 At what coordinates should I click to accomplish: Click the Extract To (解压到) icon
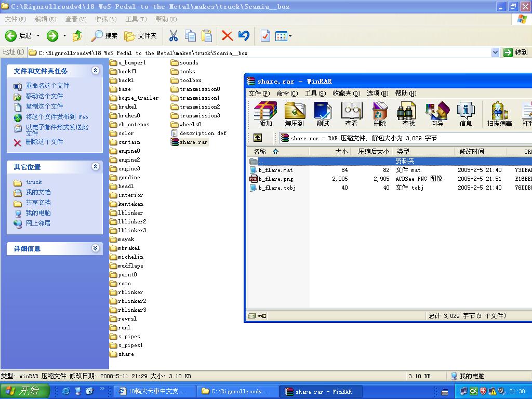294,114
